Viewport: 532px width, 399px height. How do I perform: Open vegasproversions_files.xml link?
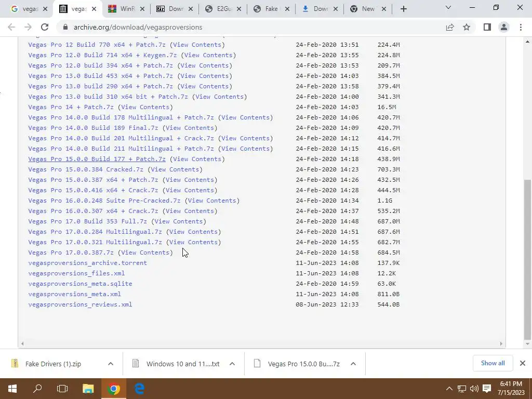(x=76, y=273)
